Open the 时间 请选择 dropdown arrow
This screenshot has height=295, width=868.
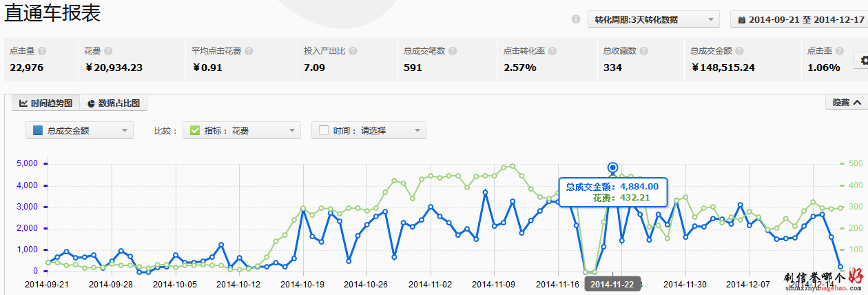(x=417, y=130)
